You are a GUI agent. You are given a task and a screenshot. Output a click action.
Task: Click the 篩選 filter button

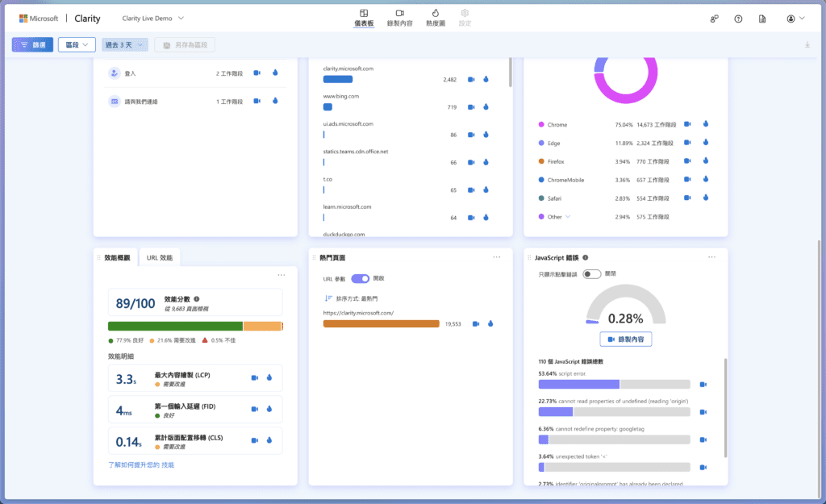(32, 45)
